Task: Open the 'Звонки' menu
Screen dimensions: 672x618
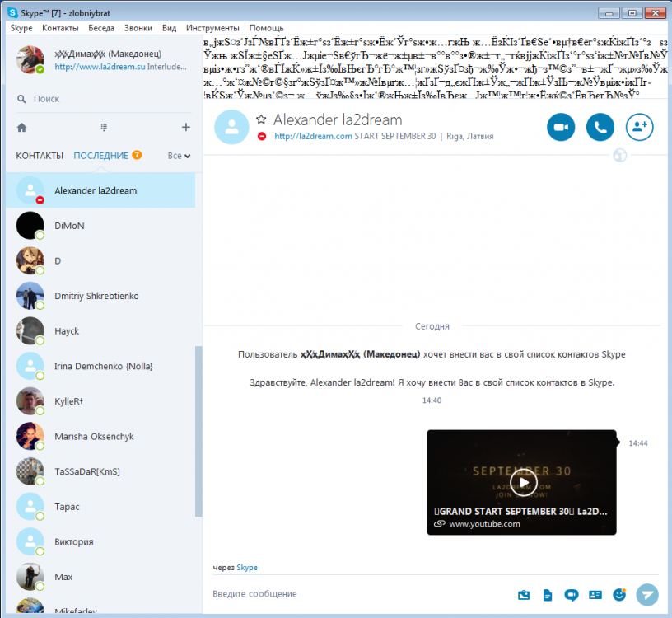Action: 137,28
